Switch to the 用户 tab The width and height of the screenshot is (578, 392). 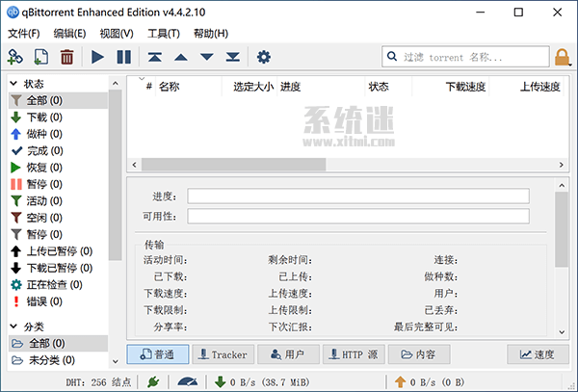(288, 354)
